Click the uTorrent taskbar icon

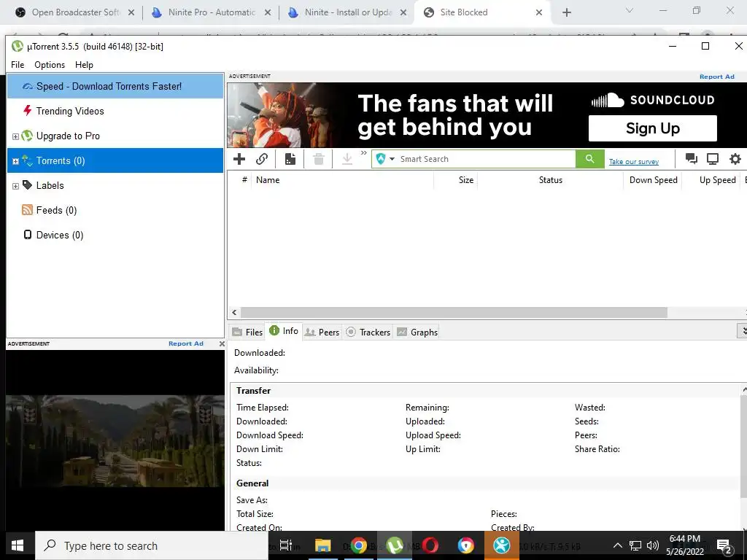pyautogui.click(x=395, y=545)
